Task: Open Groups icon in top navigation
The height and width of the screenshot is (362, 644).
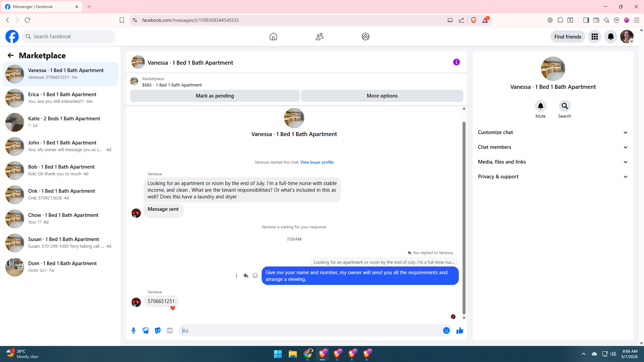Action: tap(366, 37)
